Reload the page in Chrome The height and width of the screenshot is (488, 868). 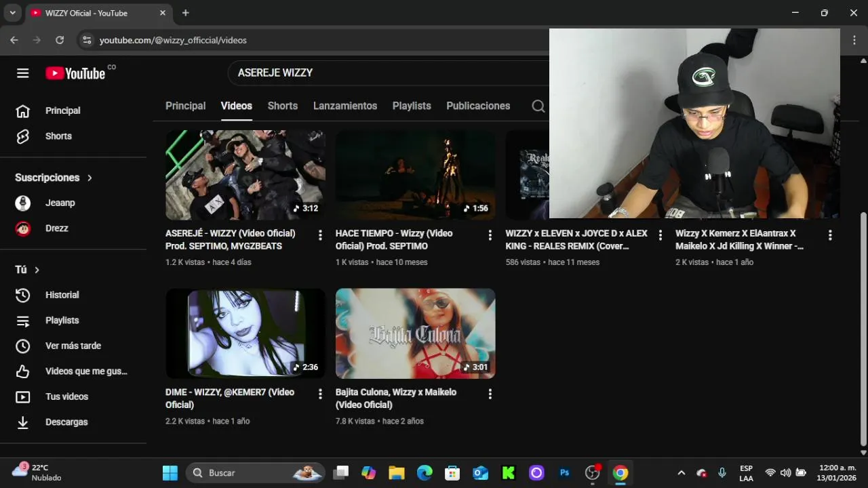tap(60, 40)
